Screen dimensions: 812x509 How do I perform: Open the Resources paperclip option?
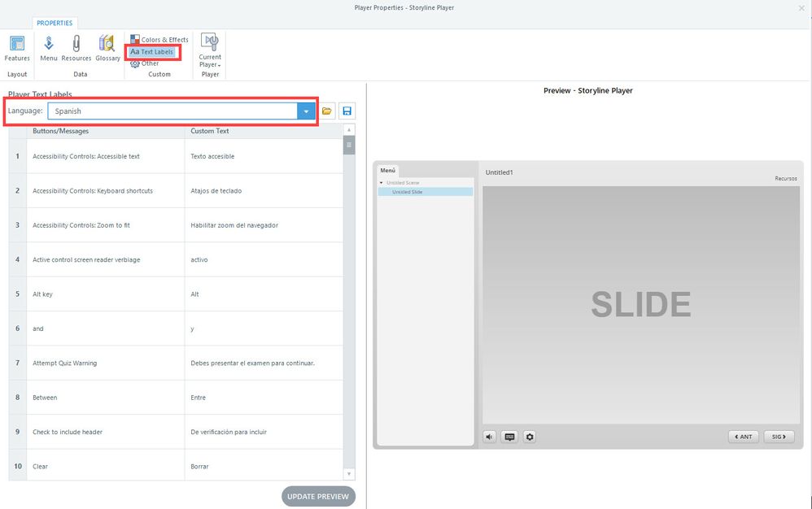pos(76,49)
